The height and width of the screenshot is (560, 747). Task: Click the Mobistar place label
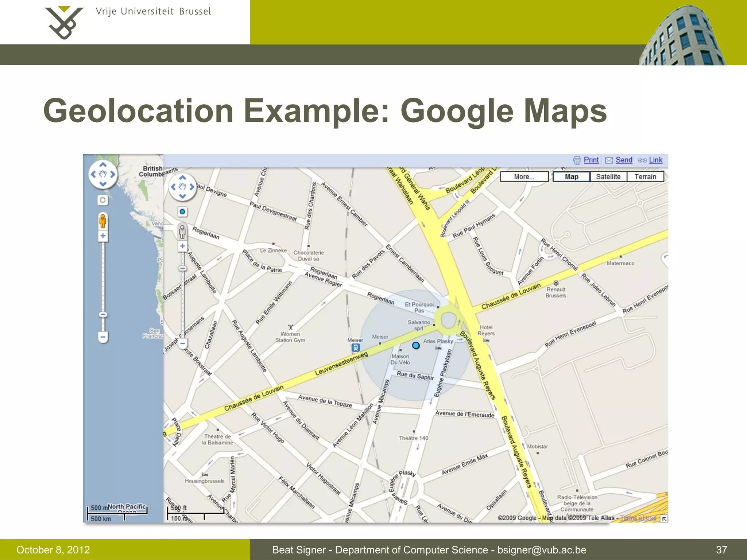[x=537, y=447]
